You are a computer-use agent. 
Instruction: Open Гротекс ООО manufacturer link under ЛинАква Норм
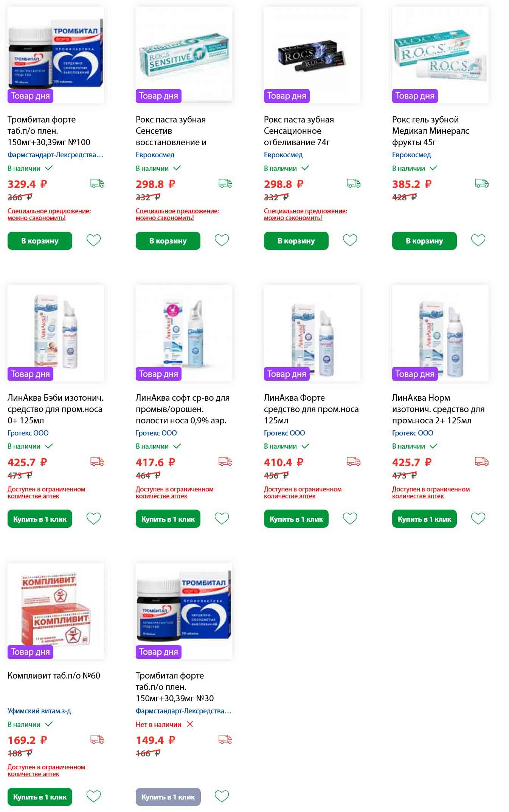point(413,433)
